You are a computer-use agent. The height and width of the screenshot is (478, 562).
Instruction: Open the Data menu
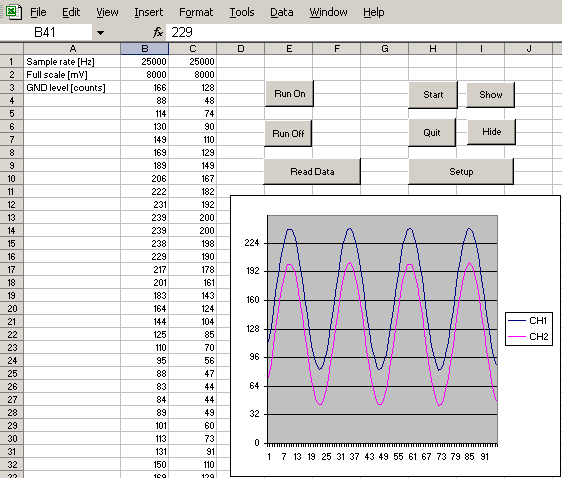pos(282,12)
